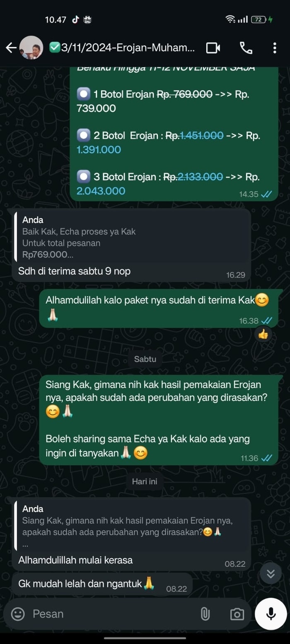Jump to latest messages with double-chevron button
The height and width of the screenshot is (644, 290).
pyautogui.click(x=271, y=573)
